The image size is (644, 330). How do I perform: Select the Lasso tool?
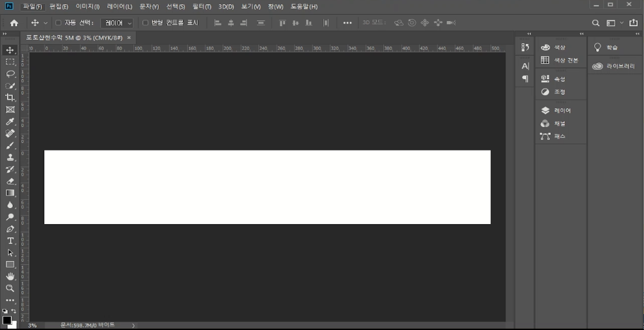(x=10, y=74)
